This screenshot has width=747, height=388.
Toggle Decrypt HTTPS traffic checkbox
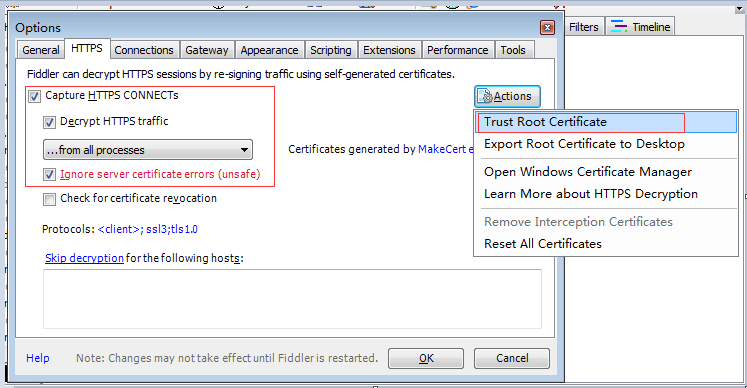point(49,122)
